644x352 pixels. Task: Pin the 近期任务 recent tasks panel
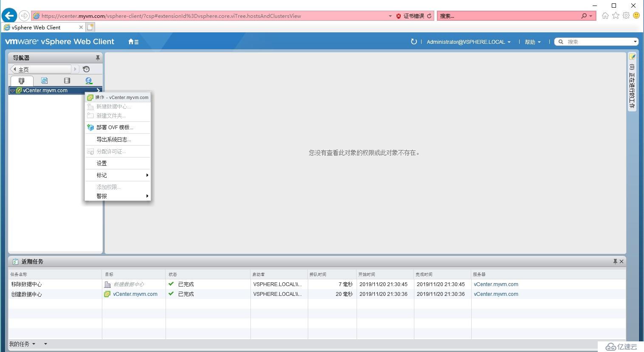click(x=615, y=261)
